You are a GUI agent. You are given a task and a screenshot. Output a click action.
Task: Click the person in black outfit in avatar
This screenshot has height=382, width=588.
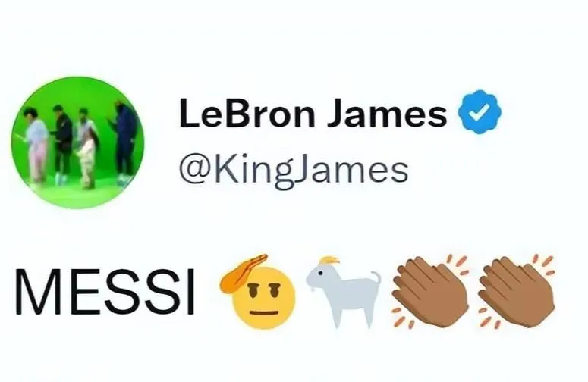(63, 144)
